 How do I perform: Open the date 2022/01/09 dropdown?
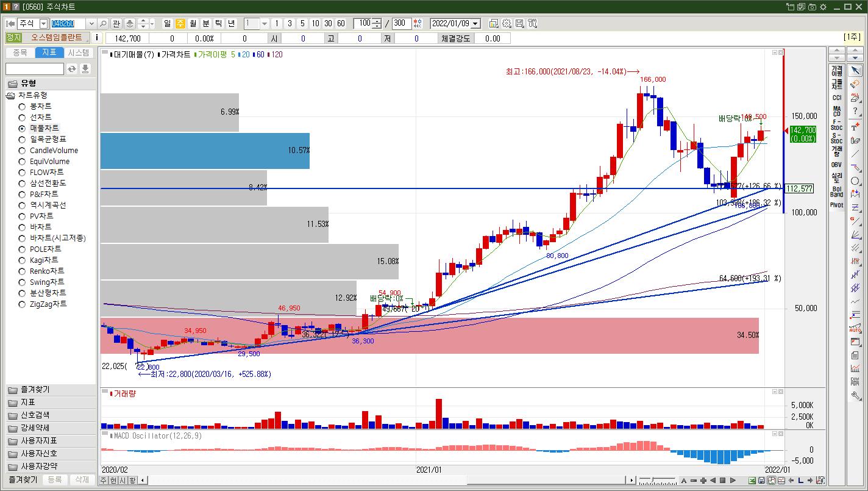coord(475,23)
